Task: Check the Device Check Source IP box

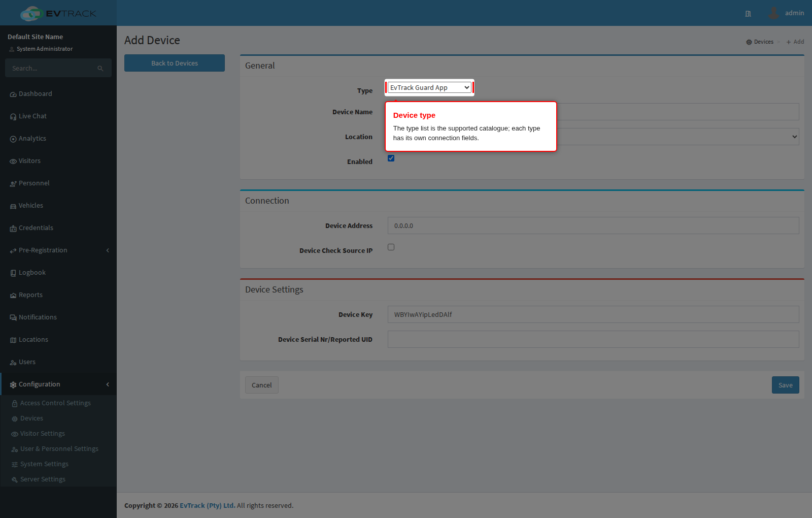Action: tap(391, 247)
